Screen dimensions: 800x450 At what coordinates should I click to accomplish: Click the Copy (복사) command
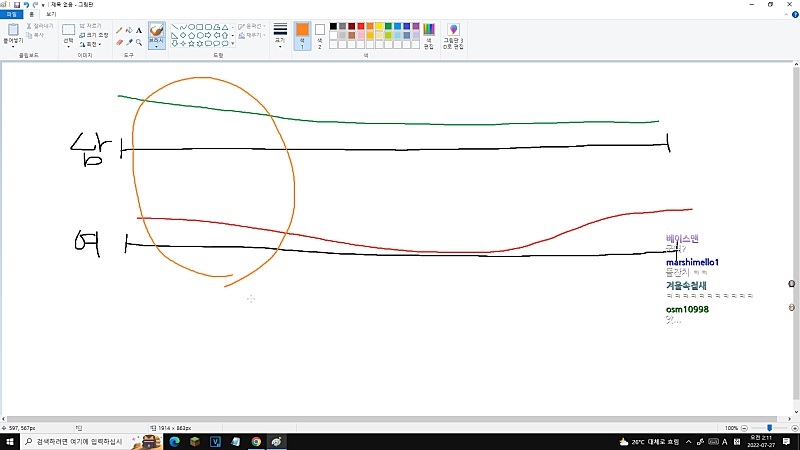click(35, 35)
